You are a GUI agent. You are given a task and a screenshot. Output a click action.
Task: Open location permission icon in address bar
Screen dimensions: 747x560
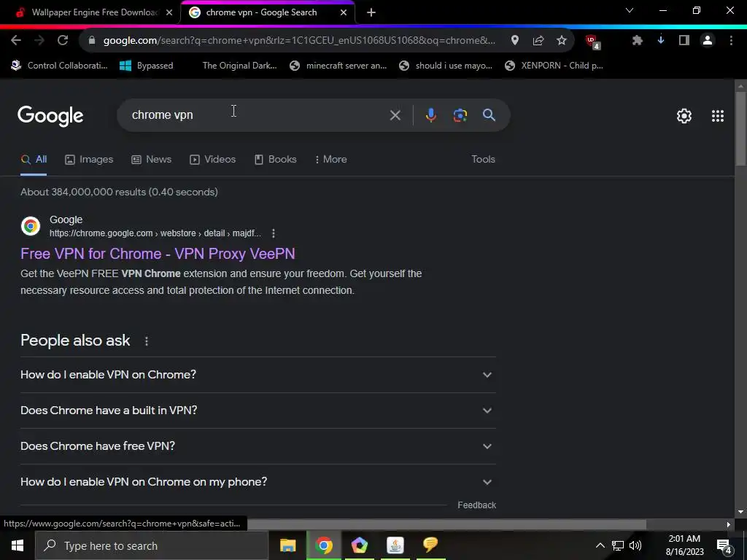(x=514, y=41)
